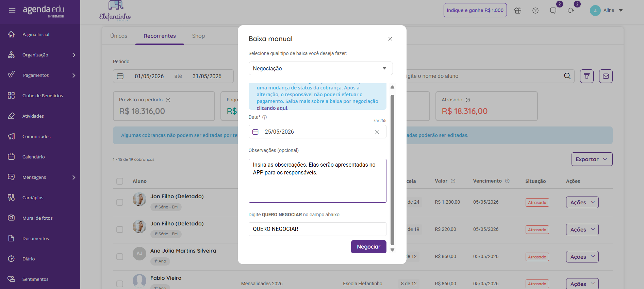
Task: Click the filter funnel icon
Action: tap(587, 76)
